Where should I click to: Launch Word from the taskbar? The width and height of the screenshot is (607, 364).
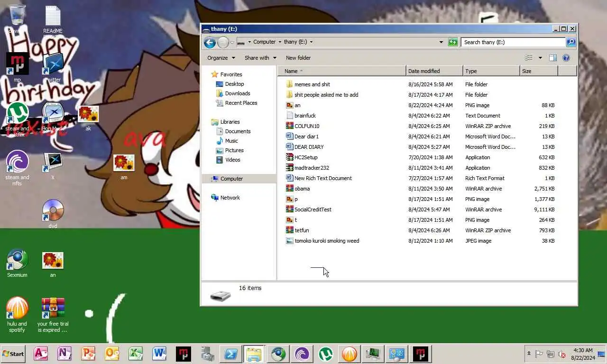point(159,354)
